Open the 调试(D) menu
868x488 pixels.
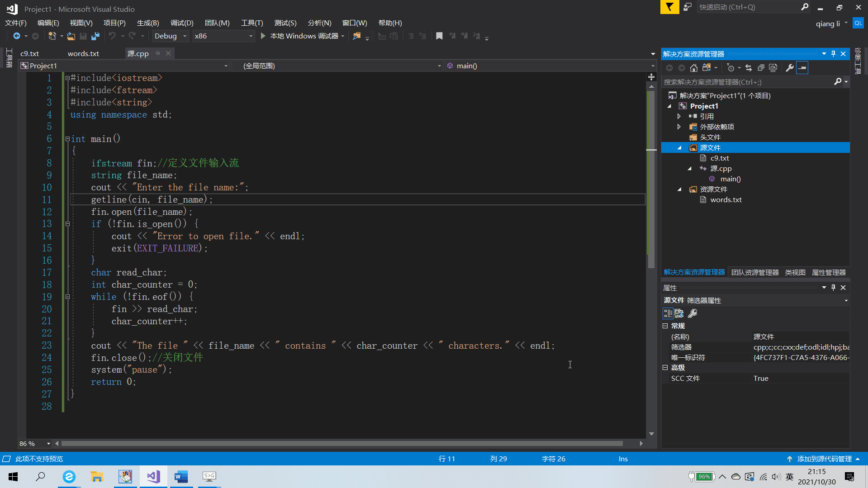click(182, 23)
